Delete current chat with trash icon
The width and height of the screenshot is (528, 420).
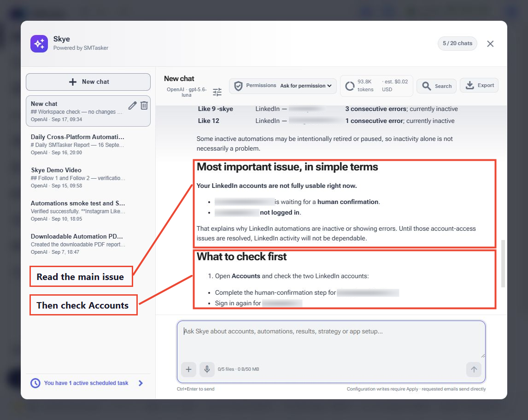[144, 105]
